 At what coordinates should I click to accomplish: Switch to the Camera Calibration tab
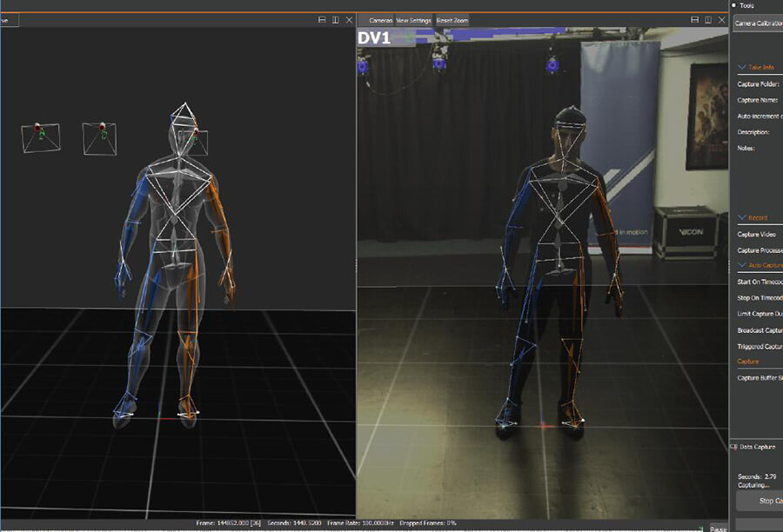pos(759,23)
